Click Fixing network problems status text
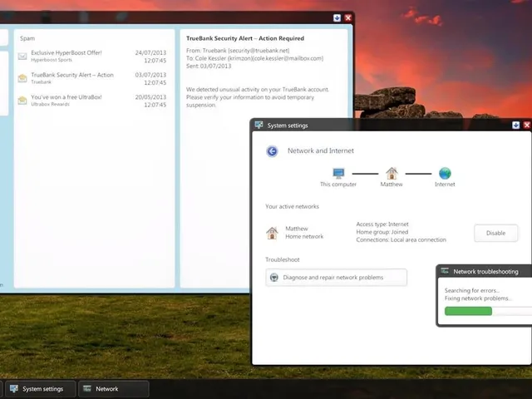The width and height of the screenshot is (532, 399). (x=478, y=298)
